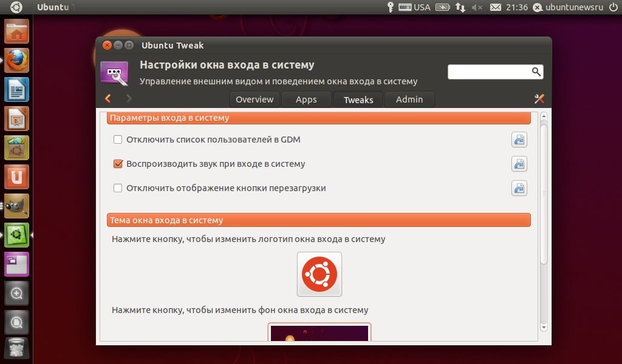Switch to the Overview tab
Image resolution: width=622 pixels, height=364 pixels.
pos(255,99)
